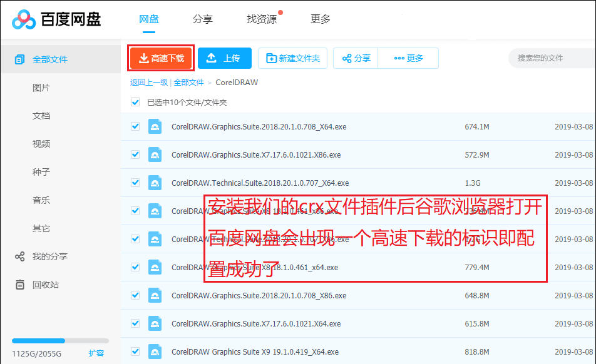Uncheck CorelDRAW Graphics Suite X9 19.1.0.419_X64.exe checkbox
596x364 pixels.
135,351
